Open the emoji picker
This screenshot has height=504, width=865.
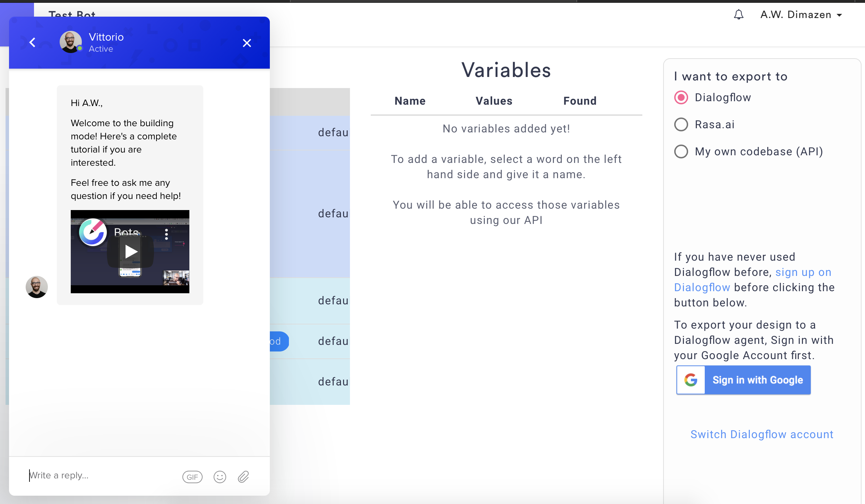coord(220,477)
